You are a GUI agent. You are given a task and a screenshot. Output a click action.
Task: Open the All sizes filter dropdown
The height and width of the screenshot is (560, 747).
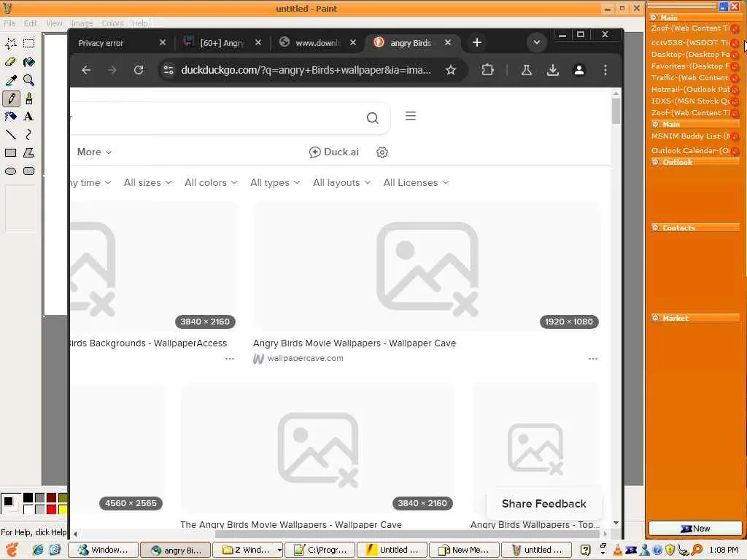(147, 182)
